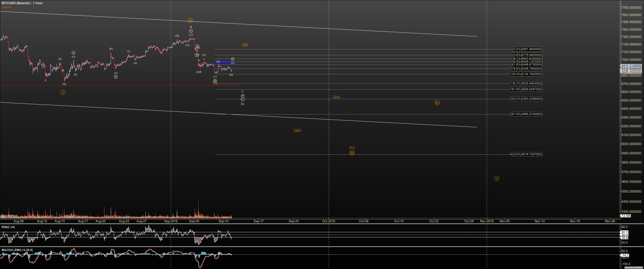Click the 5300.0000000 price axis value

(x=631, y=212)
